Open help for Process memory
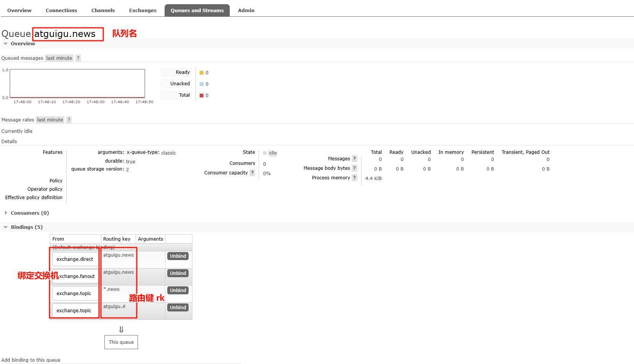634x364 pixels. (354, 177)
